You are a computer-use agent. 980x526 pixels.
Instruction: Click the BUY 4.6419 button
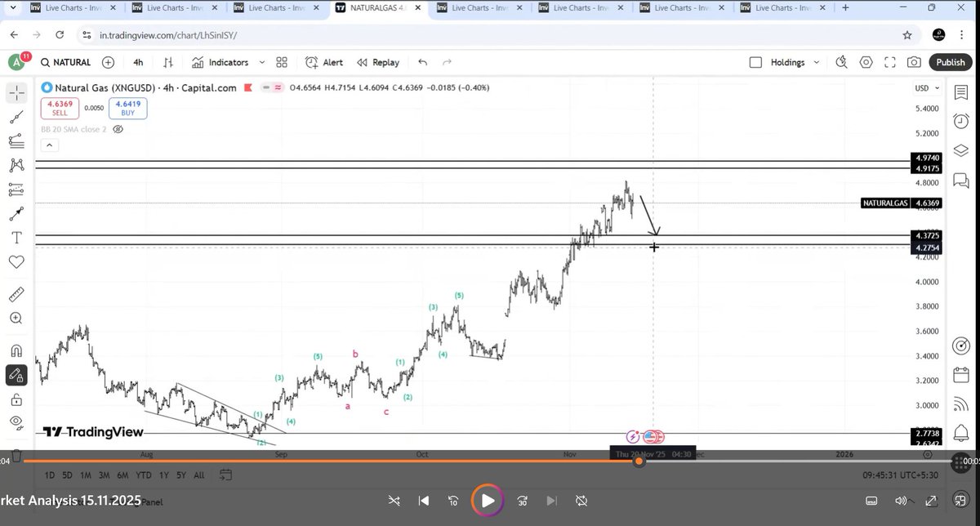pos(127,108)
